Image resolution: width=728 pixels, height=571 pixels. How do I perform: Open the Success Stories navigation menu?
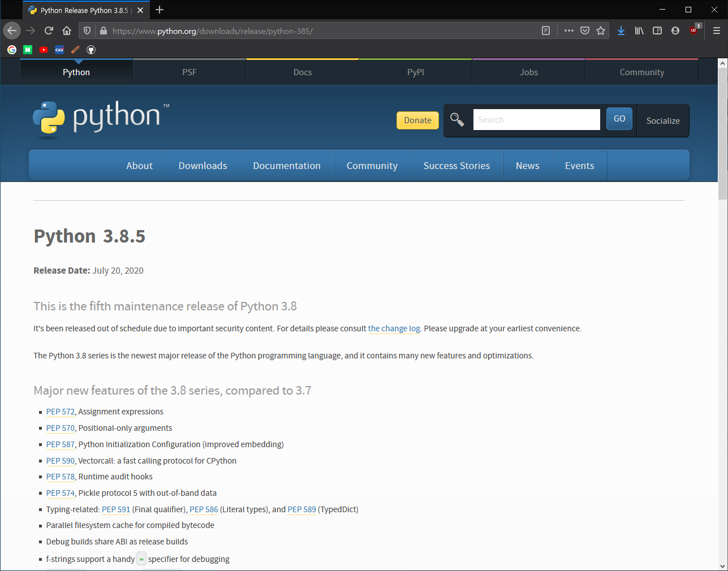pyautogui.click(x=456, y=166)
